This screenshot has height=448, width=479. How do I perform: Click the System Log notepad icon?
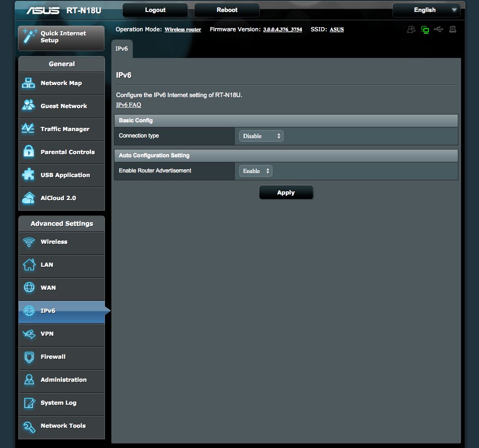(x=29, y=403)
